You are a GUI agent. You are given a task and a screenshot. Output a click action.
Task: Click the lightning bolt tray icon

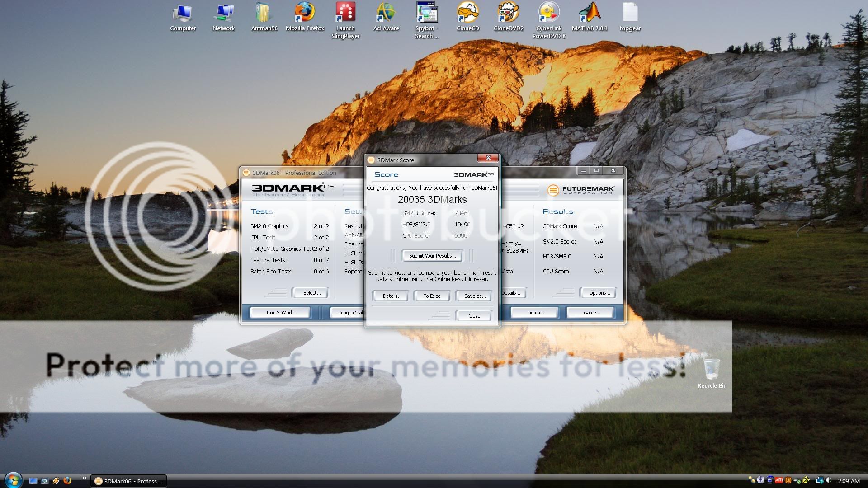(760, 481)
